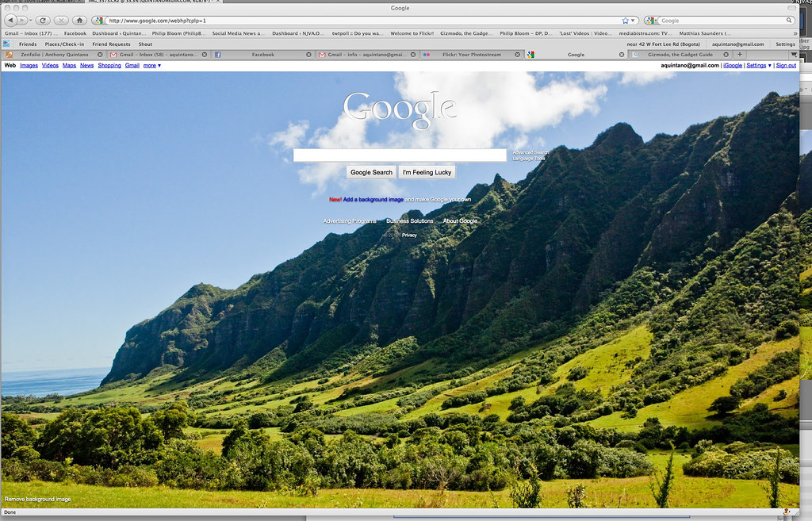
Task: Close the Zenfolio tab
Action: click(99, 55)
